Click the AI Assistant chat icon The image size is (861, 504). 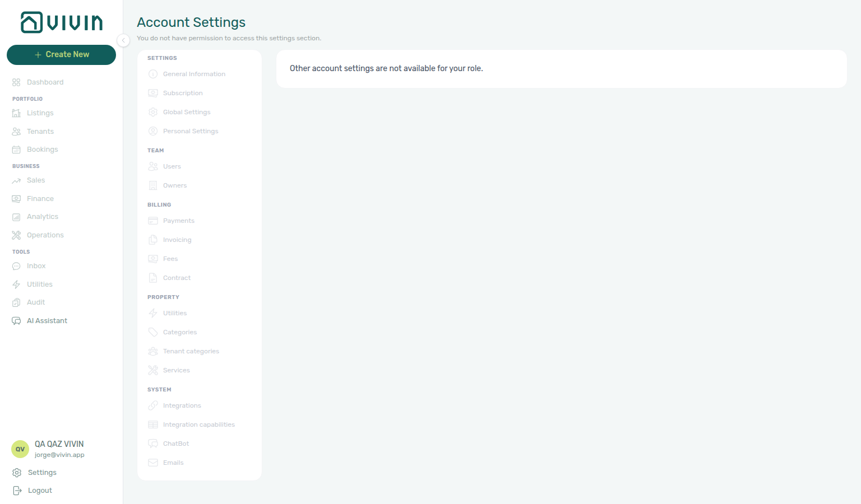[x=16, y=321]
